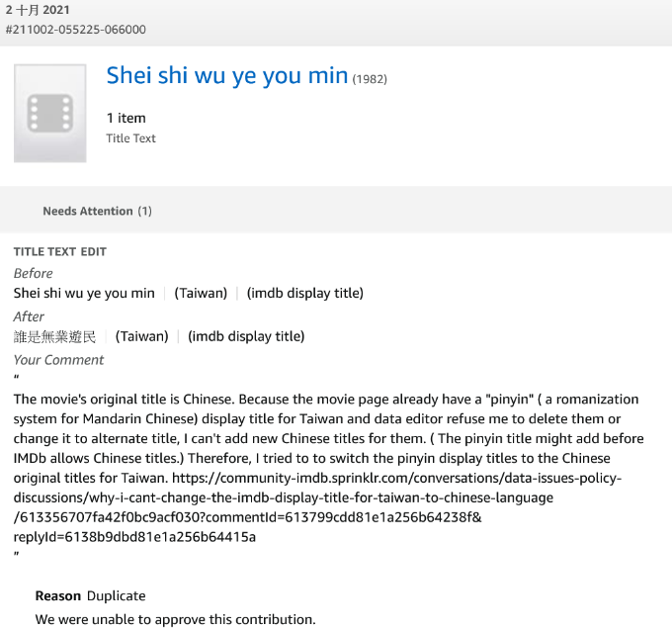Click (imdb display title) in Before row
The width and height of the screenshot is (672, 630).
(x=305, y=293)
